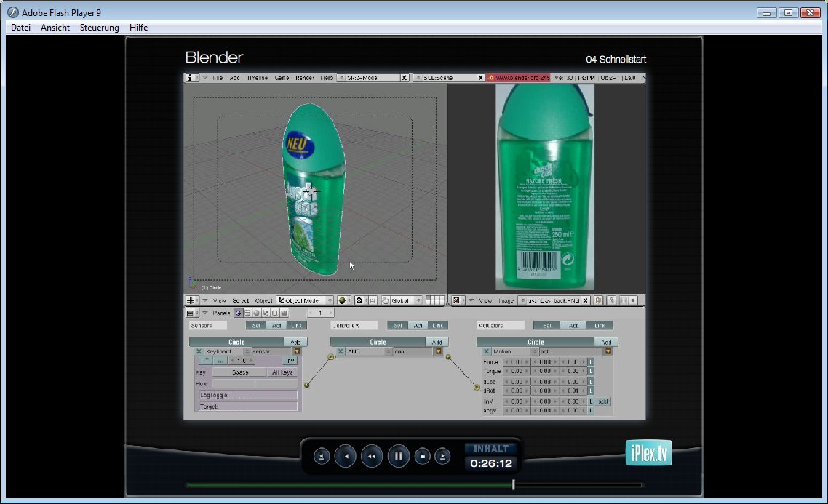
Task: Seek into the green played portion of progress bar
Action: coord(349,484)
